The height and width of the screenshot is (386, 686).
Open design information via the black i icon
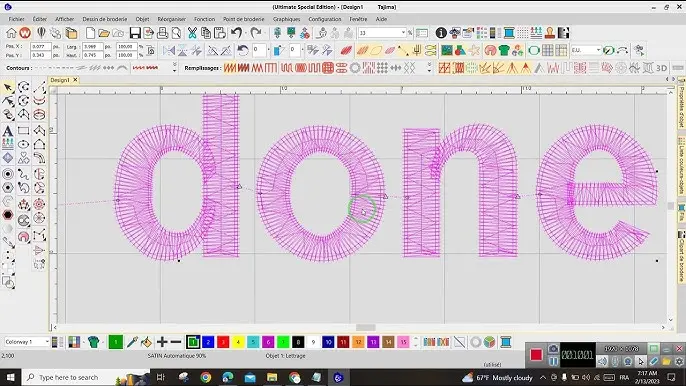pyautogui.click(x=441, y=33)
